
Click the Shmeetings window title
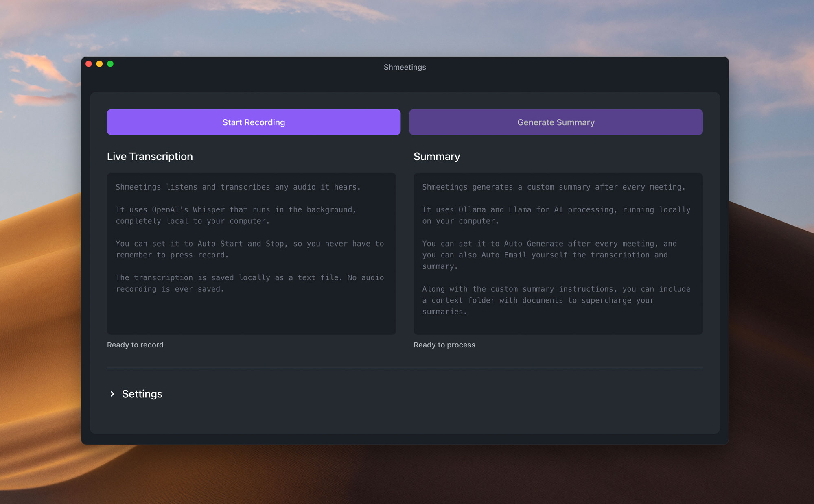coord(405,67)
